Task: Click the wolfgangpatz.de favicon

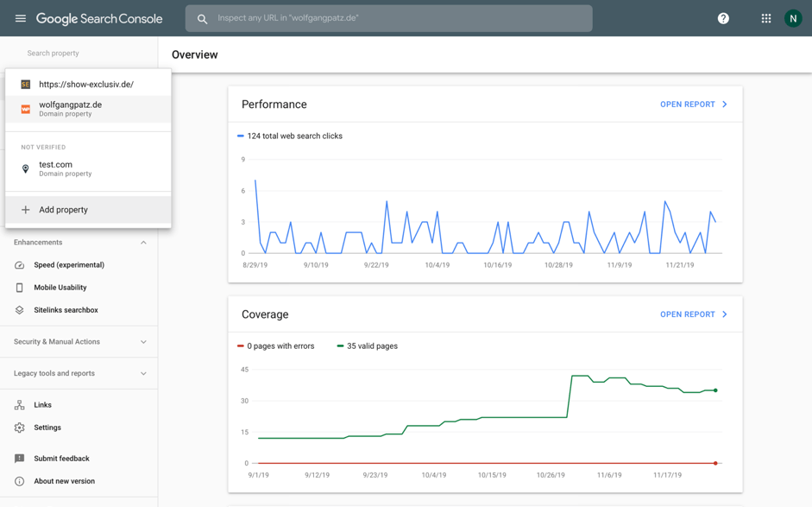Action: pyautogui.click(x=25, y=109)
